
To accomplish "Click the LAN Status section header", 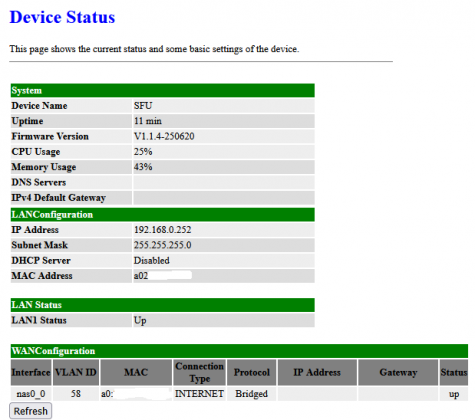I will 163,305.
